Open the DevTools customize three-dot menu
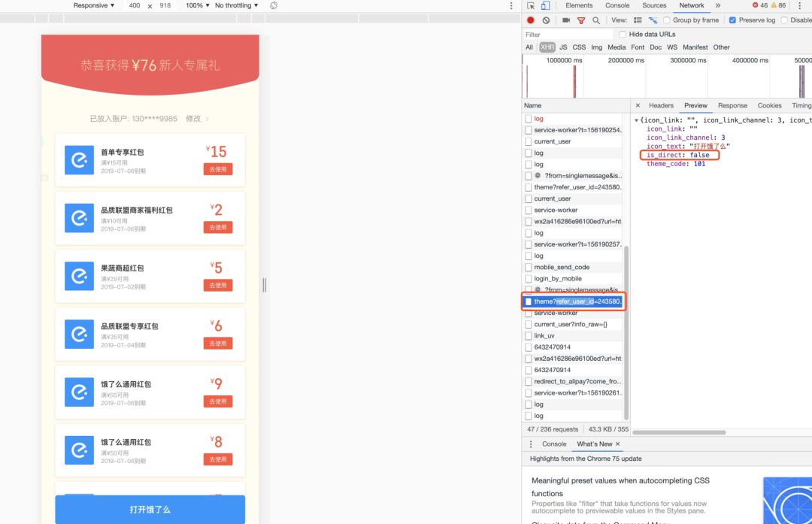This screenshot has width=812, height=524. (x=799, y=5)
